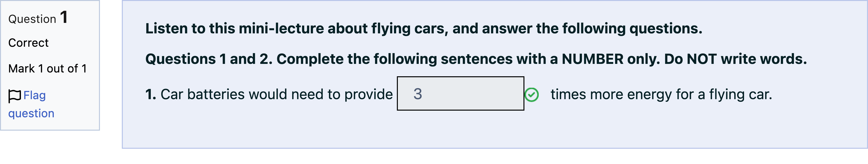Screen dimensions: 868x164
Task: Select the "Correct" status text
Action: (x=28, y=43)
